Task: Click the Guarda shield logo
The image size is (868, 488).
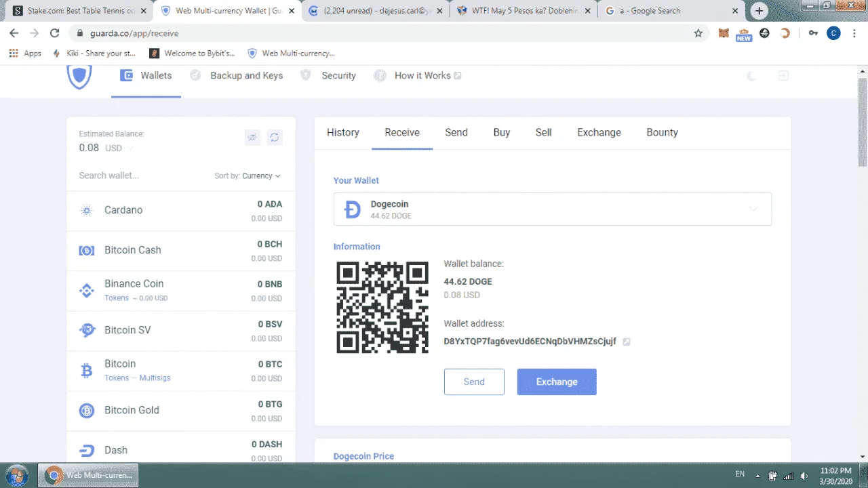Action: pos(79,77)
